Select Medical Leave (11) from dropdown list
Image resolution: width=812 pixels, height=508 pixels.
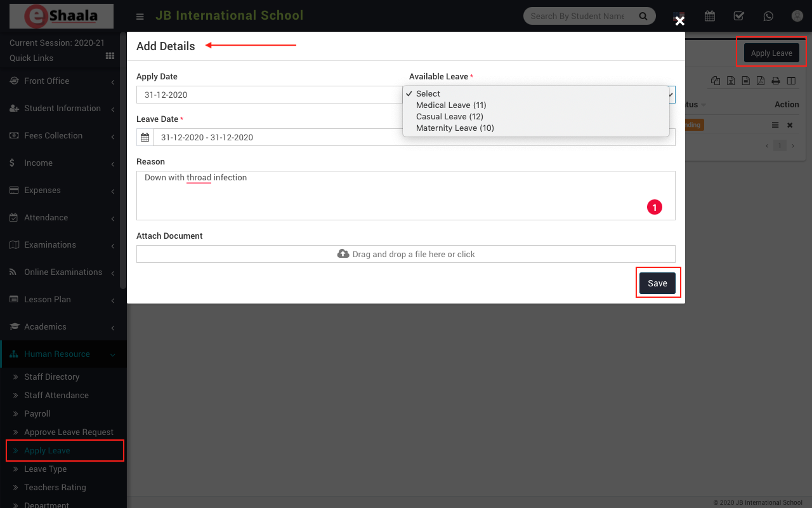[451, 105]
